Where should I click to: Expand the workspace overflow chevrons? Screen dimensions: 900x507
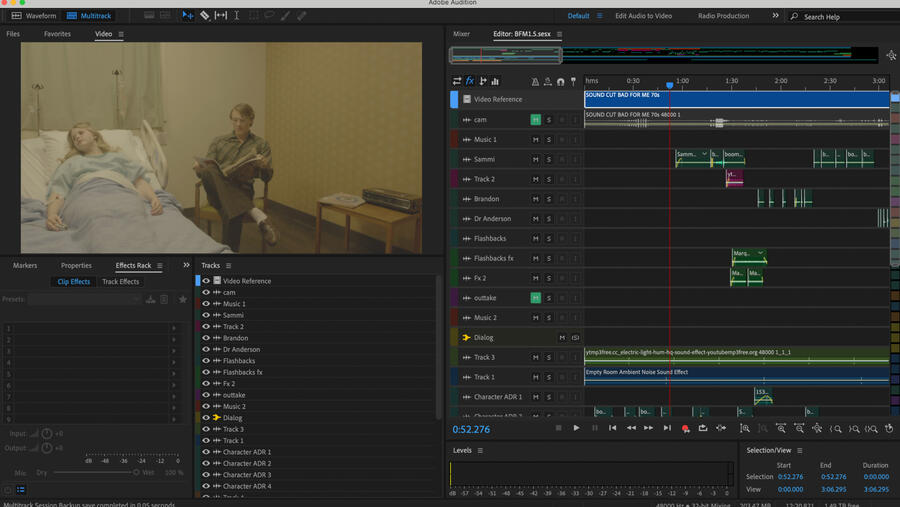[775, 16]
